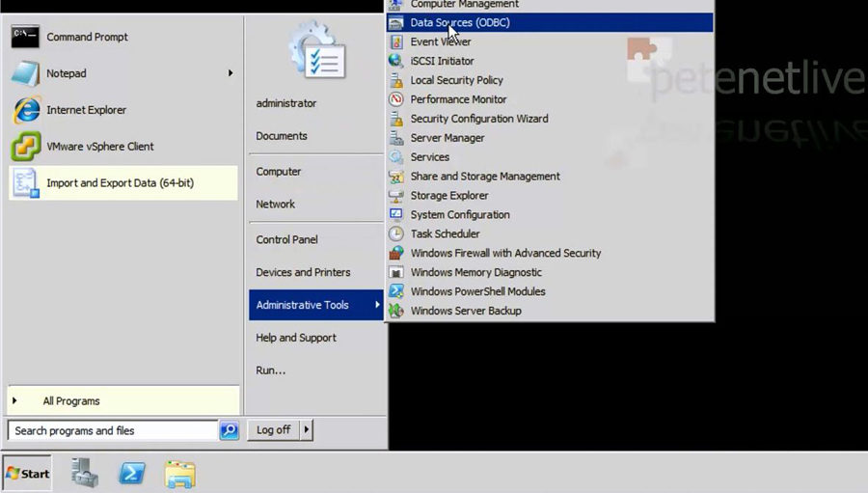Viewport: 868px width, 493px height.
Task: Select the System Configuration label
Action: (x=460, y=214)
